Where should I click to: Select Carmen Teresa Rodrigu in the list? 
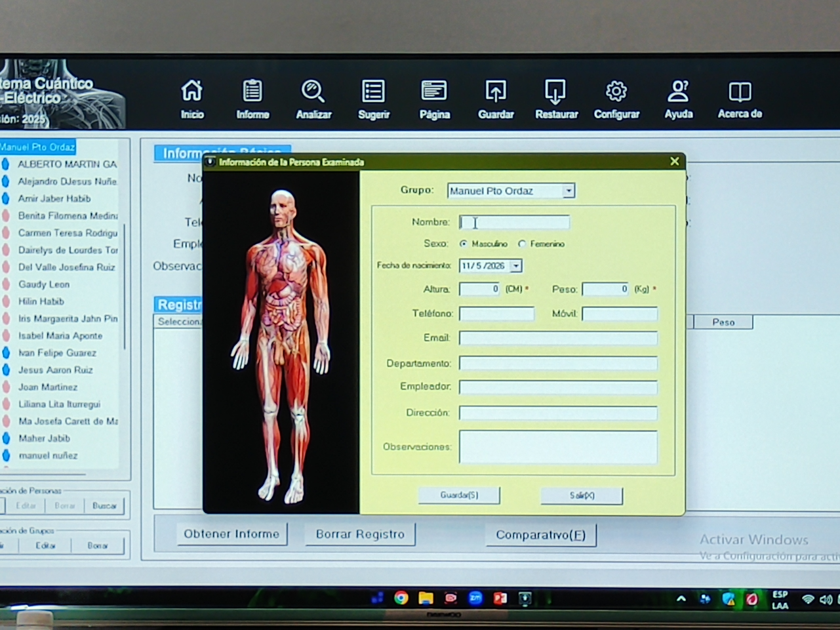[68, 233]
